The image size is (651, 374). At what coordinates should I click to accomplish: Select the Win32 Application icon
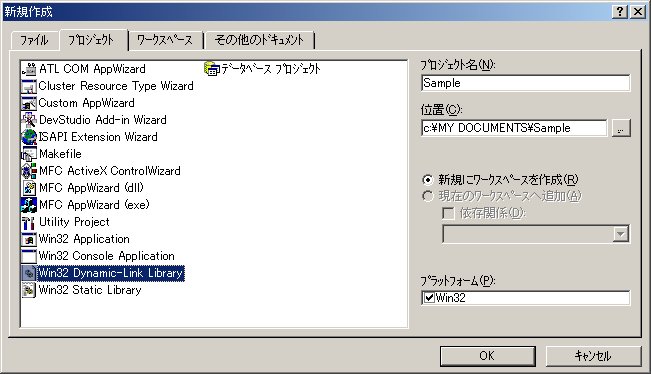[x=29, y=239]
